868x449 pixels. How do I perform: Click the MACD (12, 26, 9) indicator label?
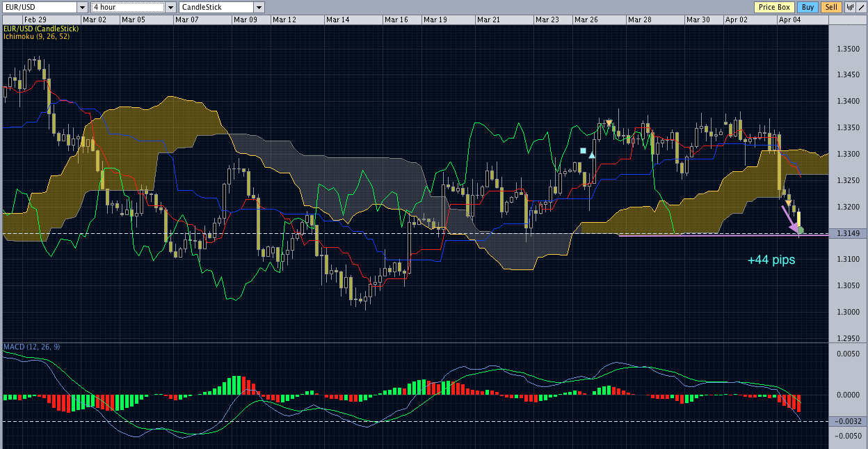[x=31, y=346]
